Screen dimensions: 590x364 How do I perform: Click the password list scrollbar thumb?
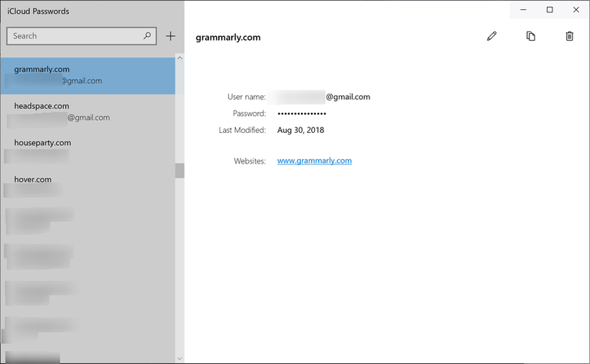[180, 170]
